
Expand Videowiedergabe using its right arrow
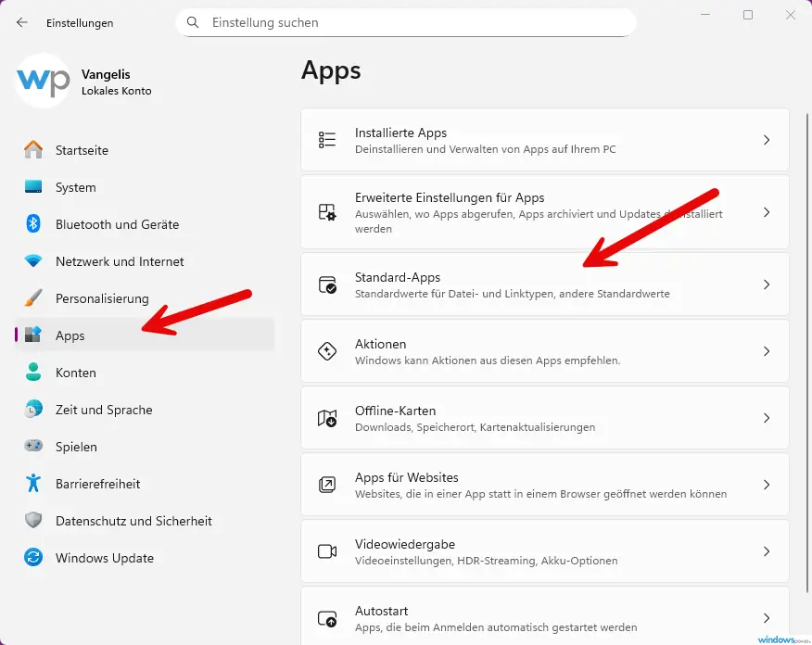(767, 550)
